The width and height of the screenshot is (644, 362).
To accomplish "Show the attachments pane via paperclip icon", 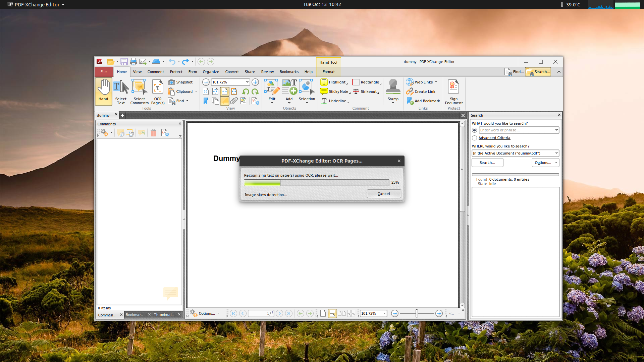I will tap(234, 101).
